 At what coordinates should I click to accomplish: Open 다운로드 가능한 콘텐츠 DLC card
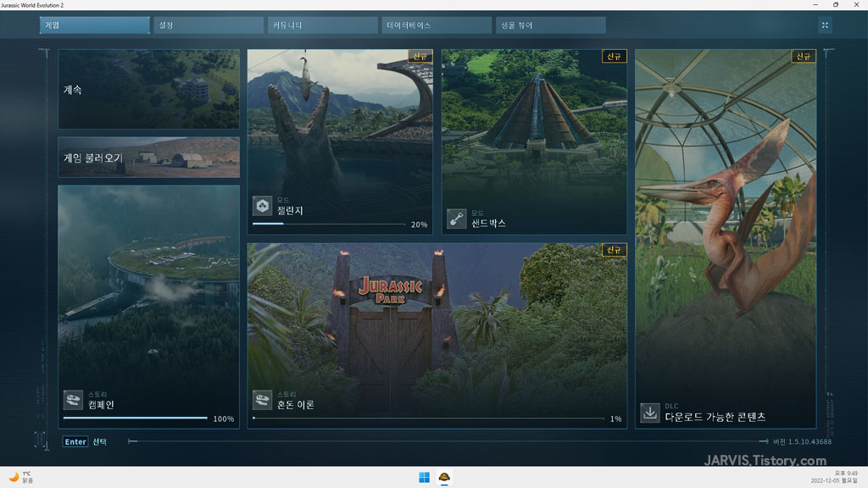[x=726, y=239]
